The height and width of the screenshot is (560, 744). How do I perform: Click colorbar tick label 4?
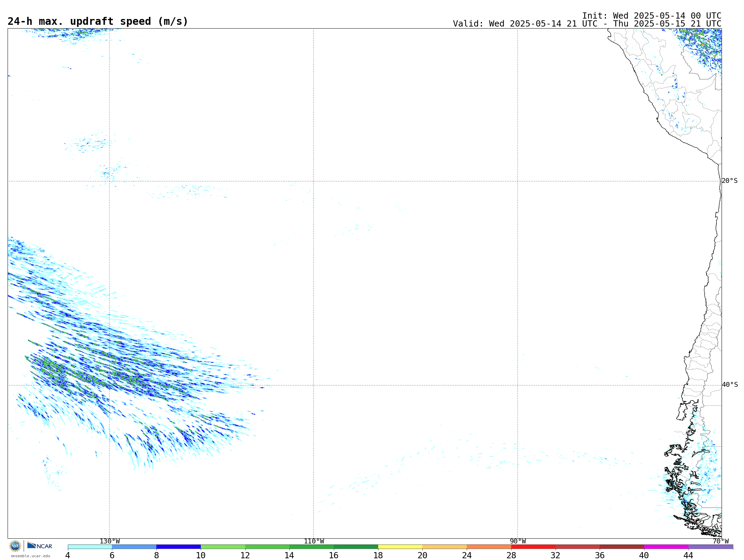68,556
